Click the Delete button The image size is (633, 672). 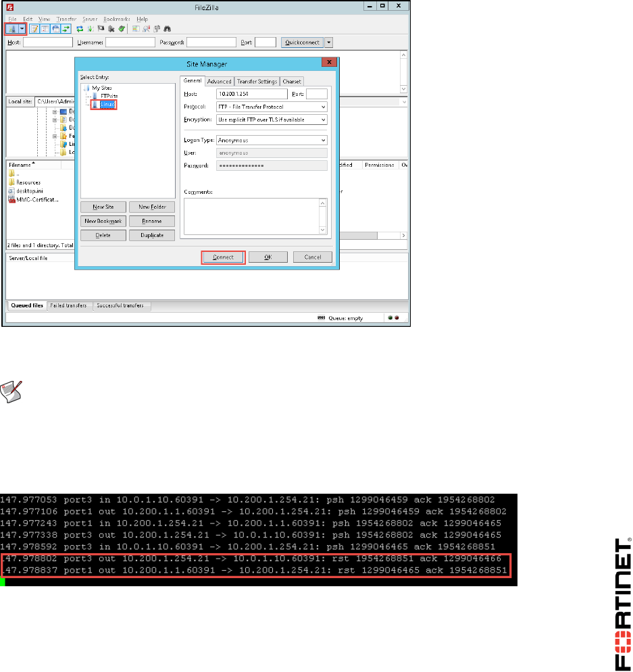(103, 235)
